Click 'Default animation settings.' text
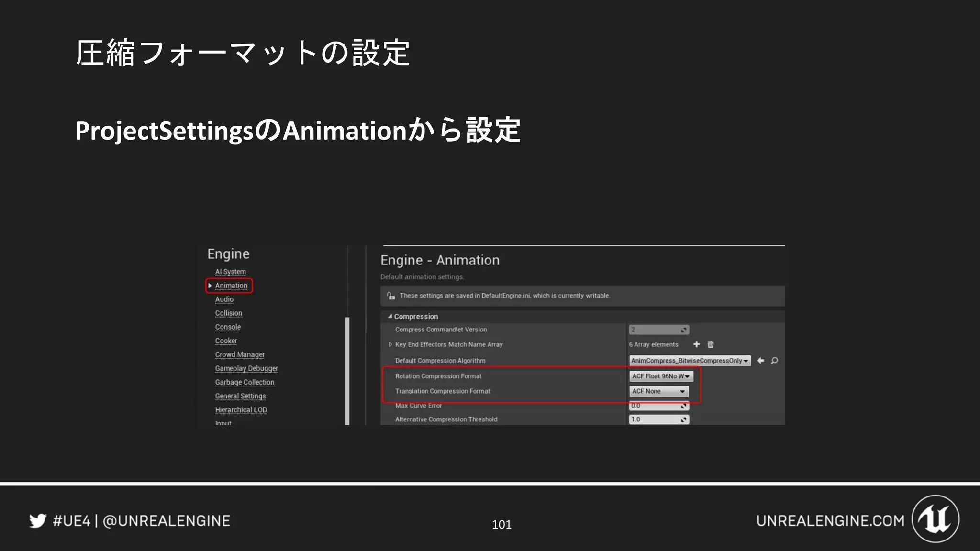This screenshot has height=551, width=980. coord(422,277)
